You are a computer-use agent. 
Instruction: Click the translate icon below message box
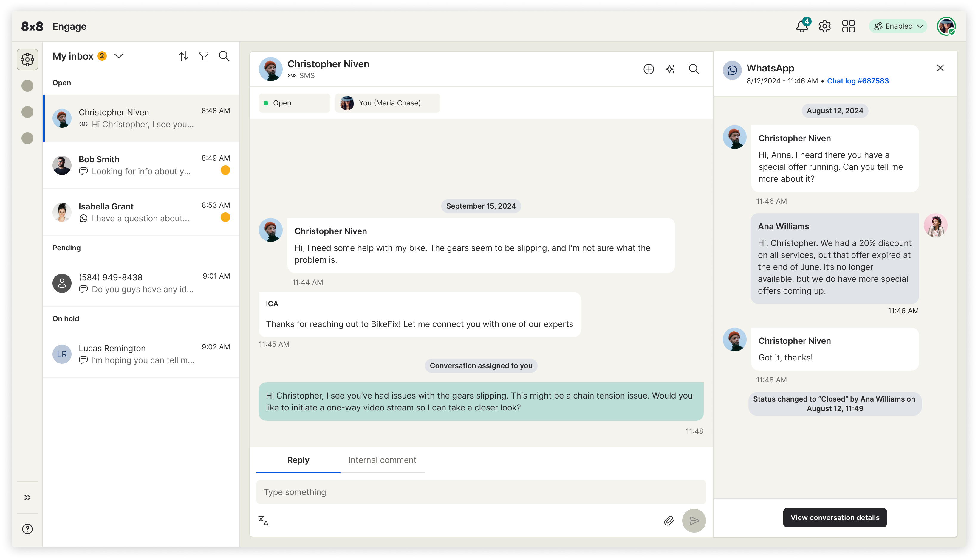pyautogui.click(x=263, y=520)
